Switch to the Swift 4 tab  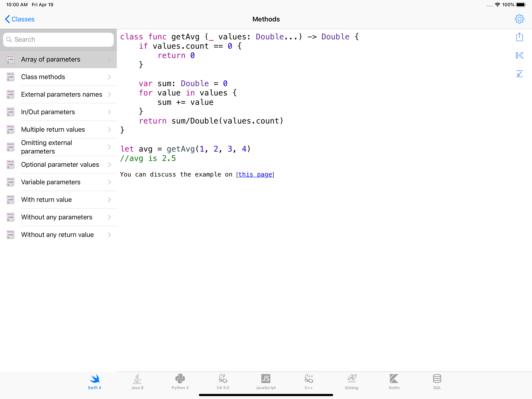coord(94,382)
